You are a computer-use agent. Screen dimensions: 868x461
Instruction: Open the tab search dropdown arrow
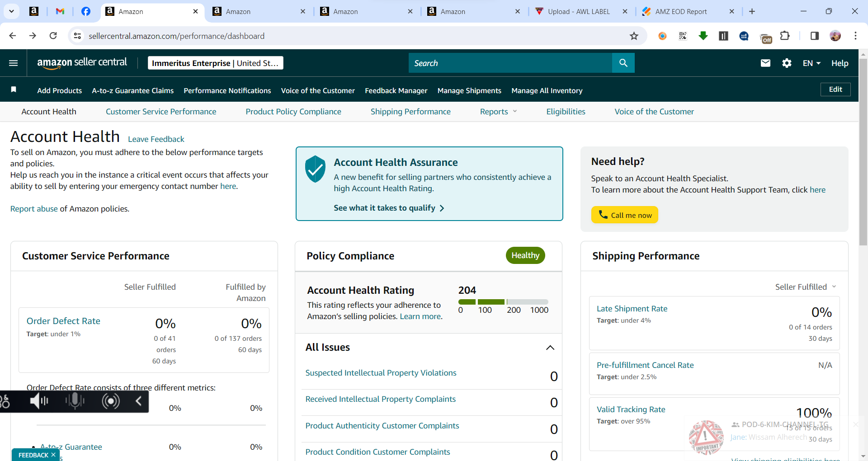(x=11, y=11)
